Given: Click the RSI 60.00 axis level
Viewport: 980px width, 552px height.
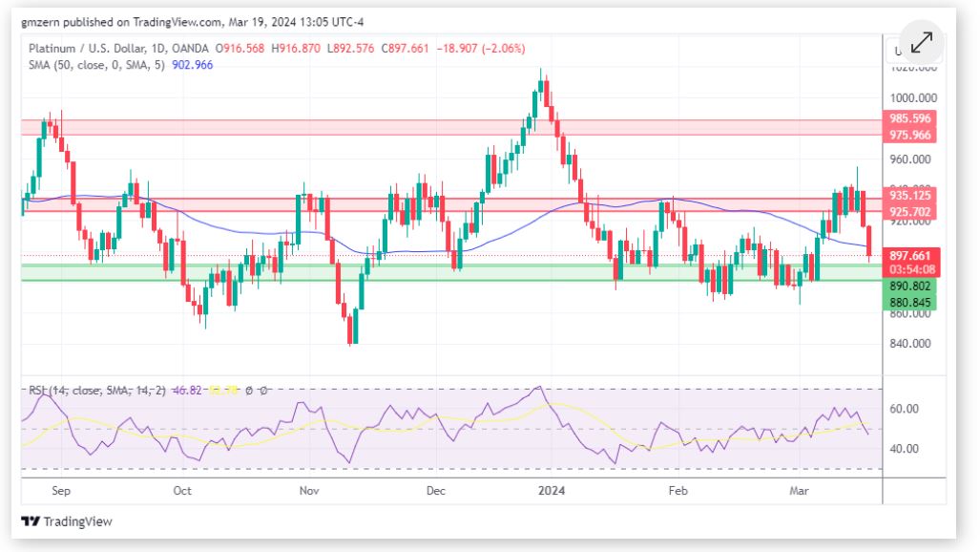Looking at the screenshot, I should click(x=905, y=409).
